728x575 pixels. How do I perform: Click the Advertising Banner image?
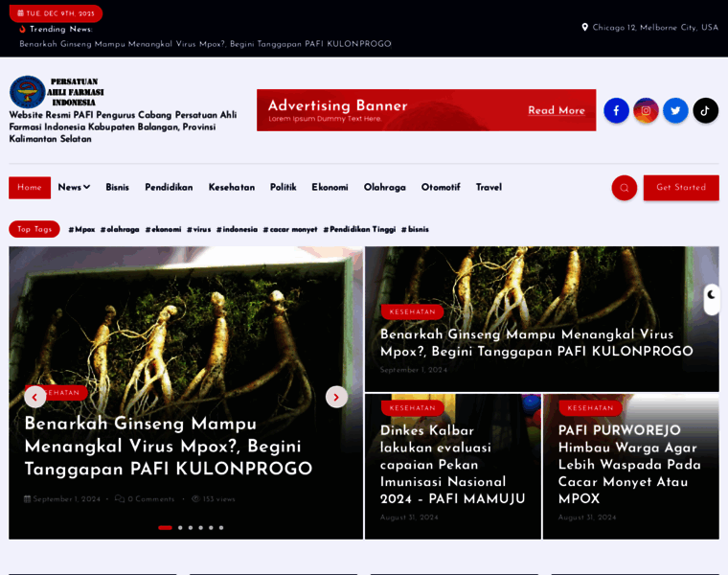pos(426,110)
